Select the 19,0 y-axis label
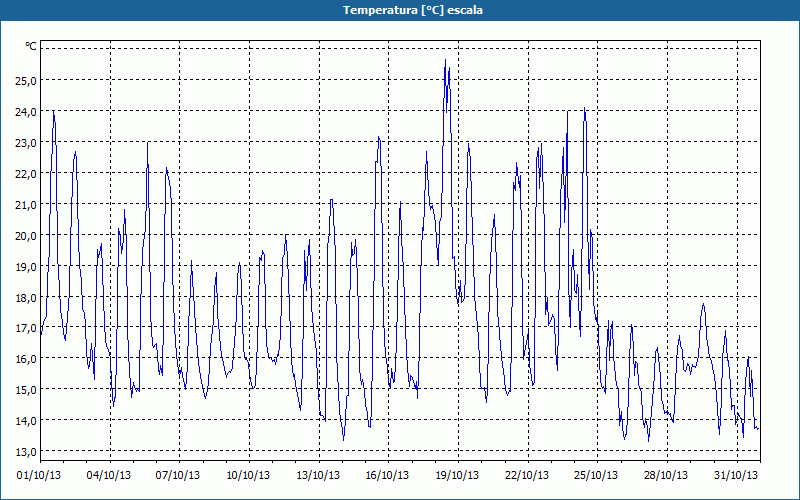This screenshot has height=500, width=800. [x=27, y=266]
